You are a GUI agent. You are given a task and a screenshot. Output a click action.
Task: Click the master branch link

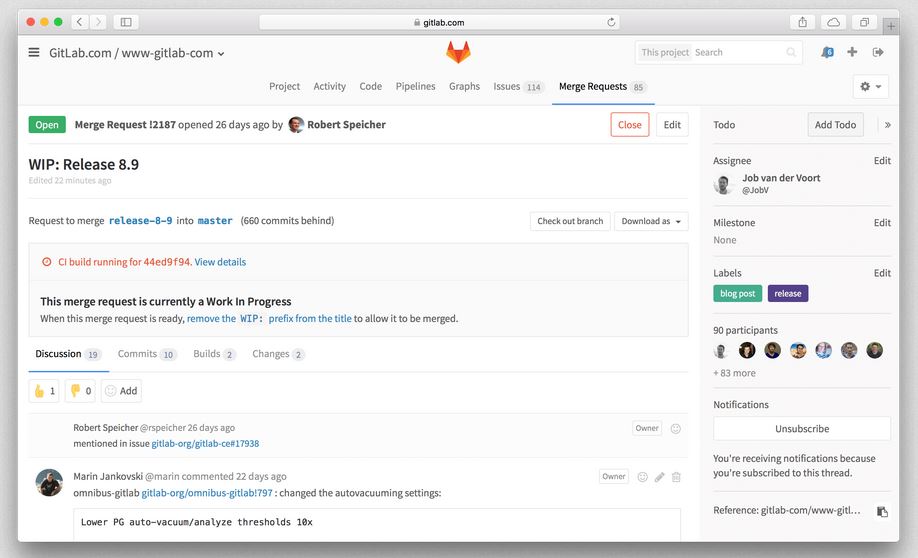[215, 221]
